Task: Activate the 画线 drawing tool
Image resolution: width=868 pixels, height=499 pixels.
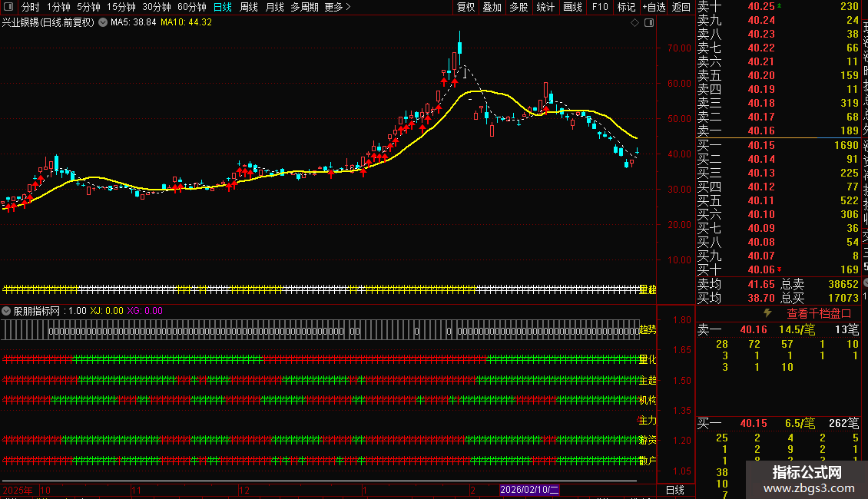Action: [572, 7]
